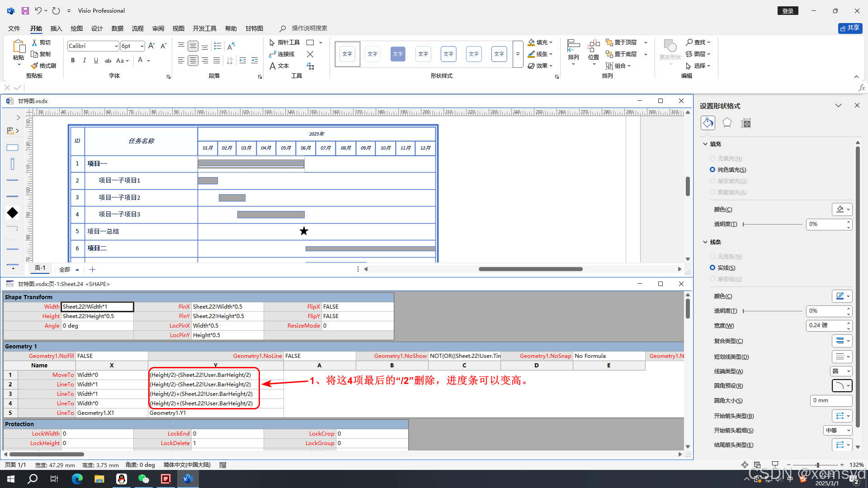Open the Insert (插入) ribbon tab

tap(56, 28)
